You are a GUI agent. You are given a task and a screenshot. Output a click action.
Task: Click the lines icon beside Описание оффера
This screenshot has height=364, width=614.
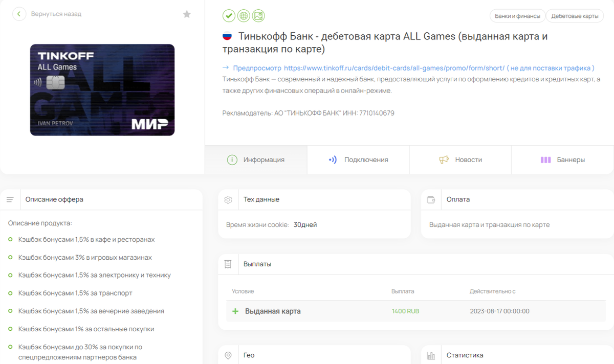pos(10,199)
